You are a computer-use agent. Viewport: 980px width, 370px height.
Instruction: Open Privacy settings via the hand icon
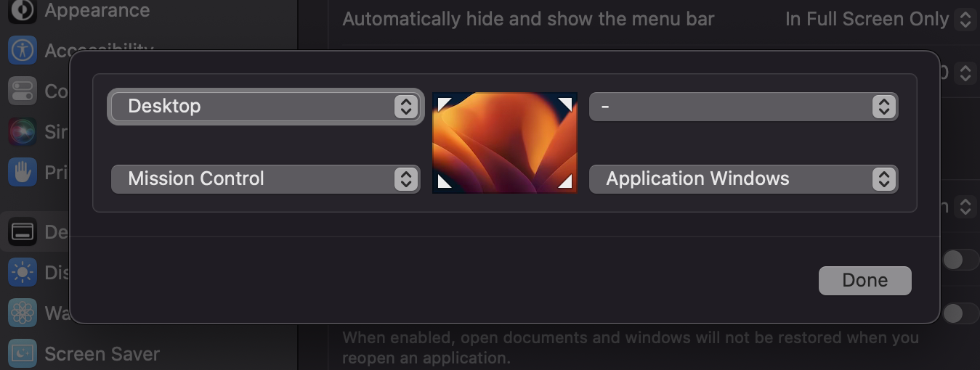(x=23, y=172)
